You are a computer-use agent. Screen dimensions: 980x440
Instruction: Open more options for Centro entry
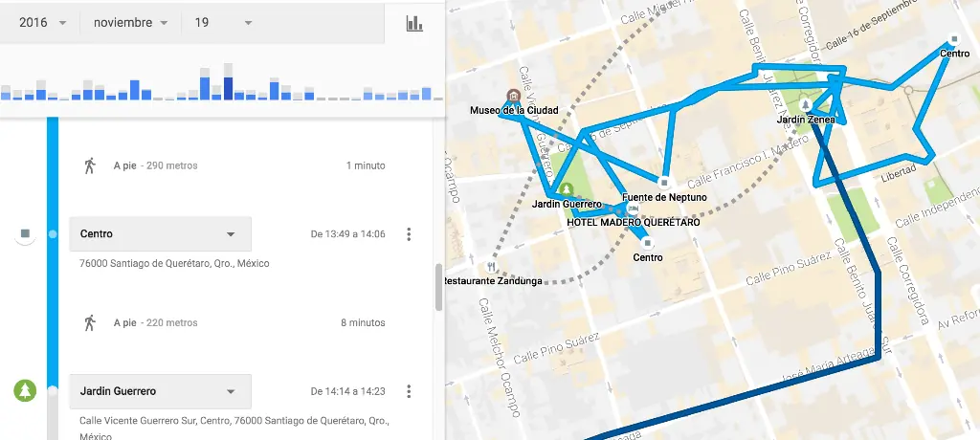409,234
